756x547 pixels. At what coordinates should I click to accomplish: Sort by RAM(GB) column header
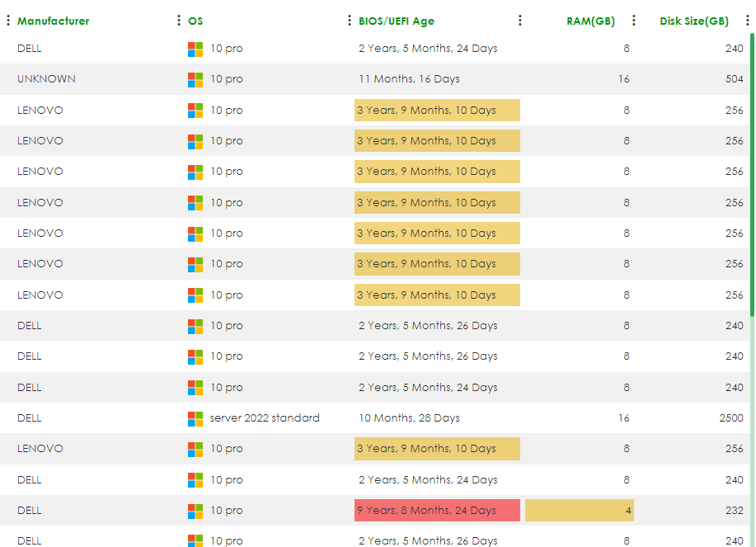[590, 21]
